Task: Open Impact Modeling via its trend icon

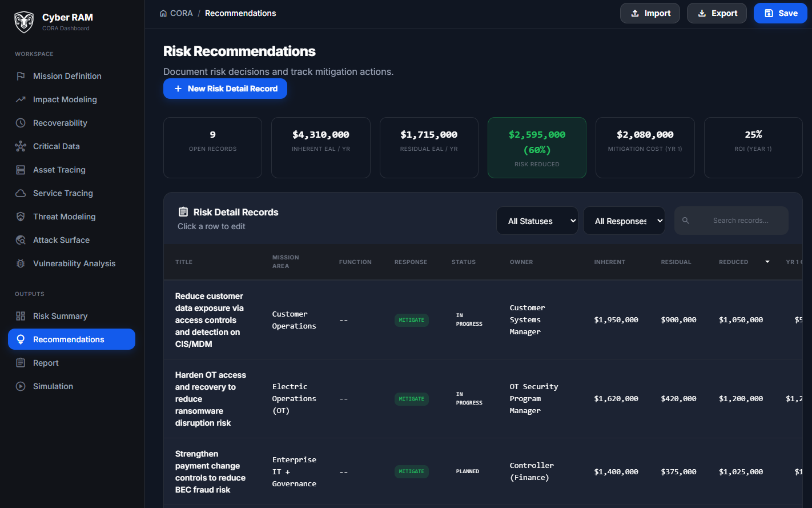Action: (x=21, y=99)
